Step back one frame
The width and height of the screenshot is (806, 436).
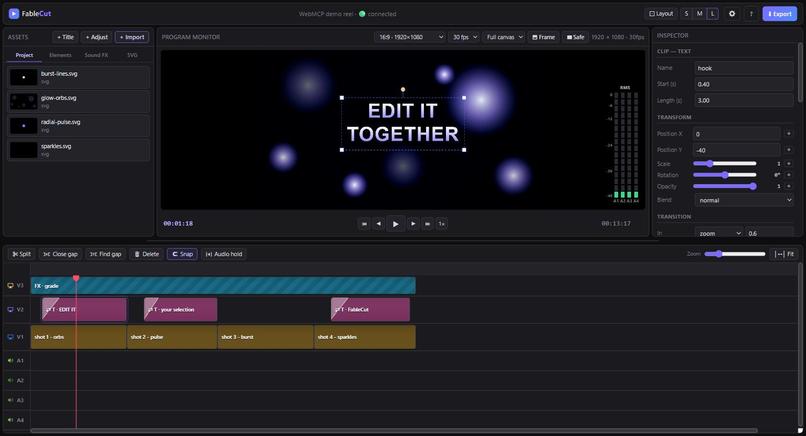tap(379, 224)
